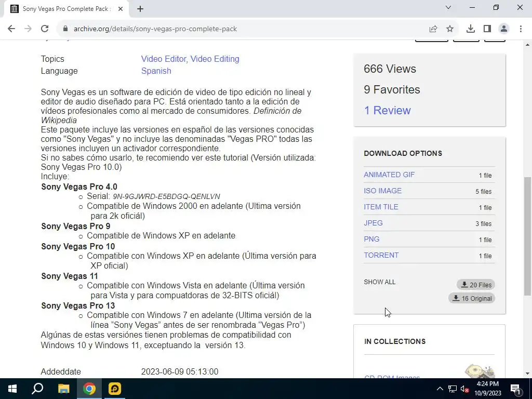This screenshot has width=532, height=399.
Task: Click the scrollbar up arrow
Action: 527,45
